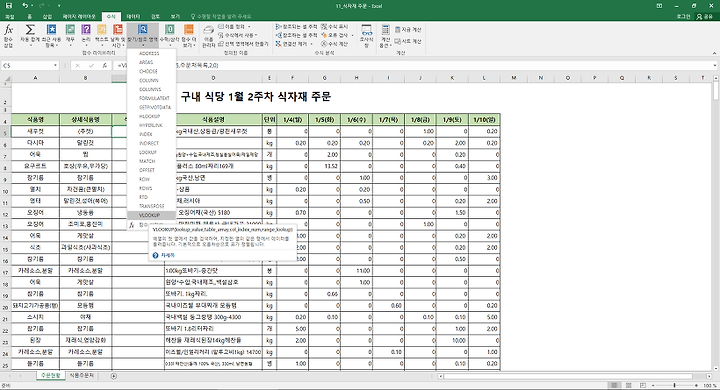The width and height of the screenshot is (720, 390).
Task: Select MATCH in the function list
Action: click(x=151, y=161)
